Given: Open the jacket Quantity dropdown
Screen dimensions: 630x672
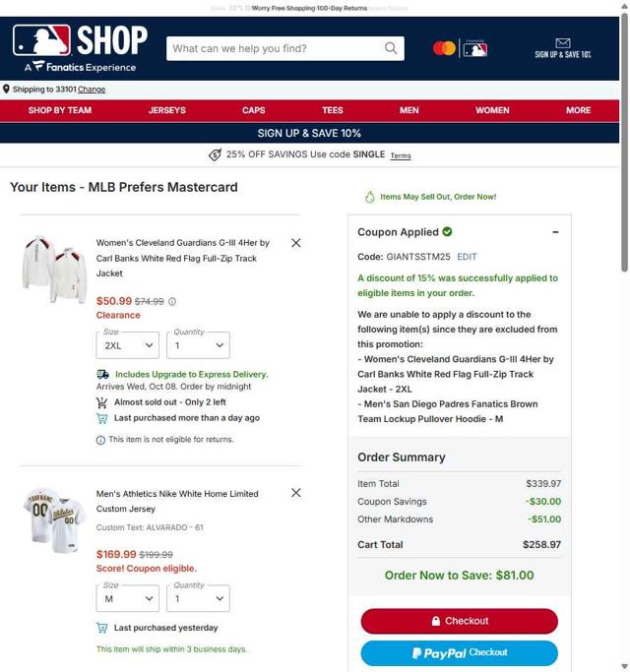Looking at the screenshot, I should pyautogui.click(x=198, y=345).
